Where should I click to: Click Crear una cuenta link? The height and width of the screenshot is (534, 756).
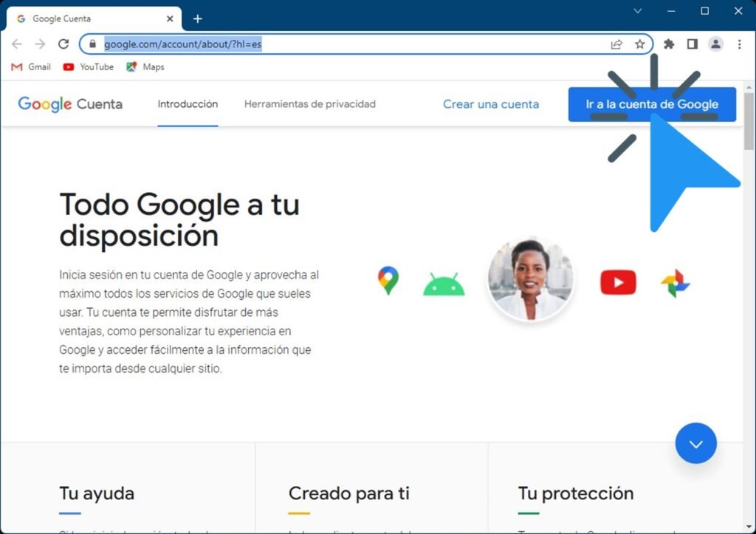tap(491, 104)
